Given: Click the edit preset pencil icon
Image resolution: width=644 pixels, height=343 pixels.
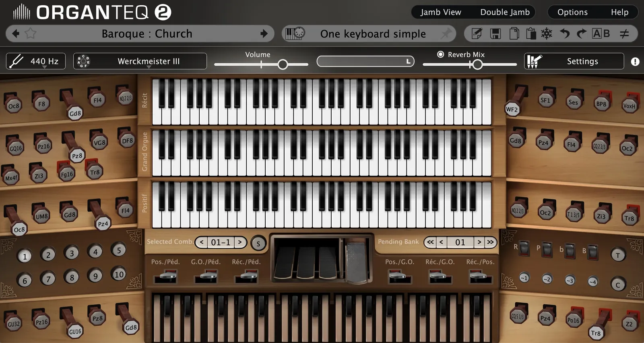Looking at the screenshot, I should (x=477, y=33).
